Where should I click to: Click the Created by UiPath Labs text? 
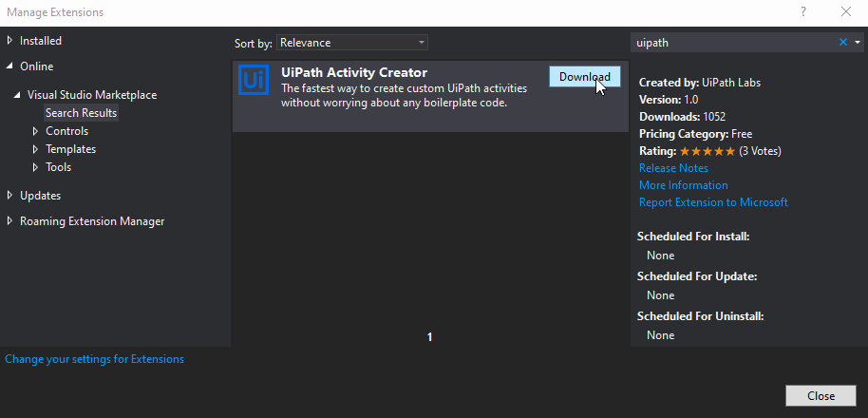(700, 83)
